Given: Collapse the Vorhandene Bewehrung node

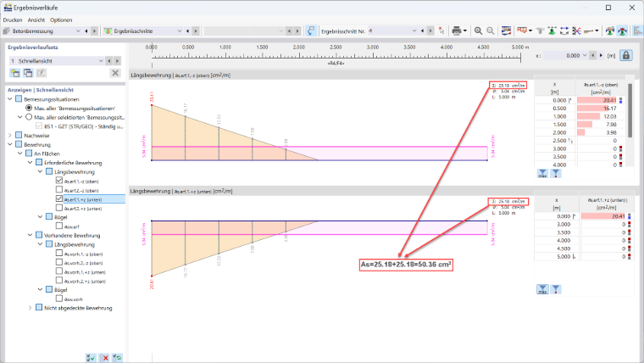Looking at the screenshot, I should [x=30, y=235].
